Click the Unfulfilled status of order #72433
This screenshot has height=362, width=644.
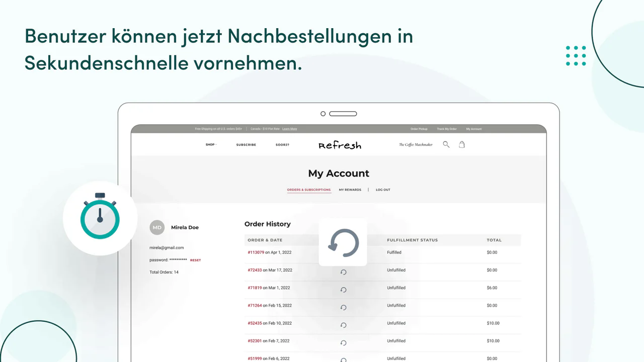pos(396,270)
